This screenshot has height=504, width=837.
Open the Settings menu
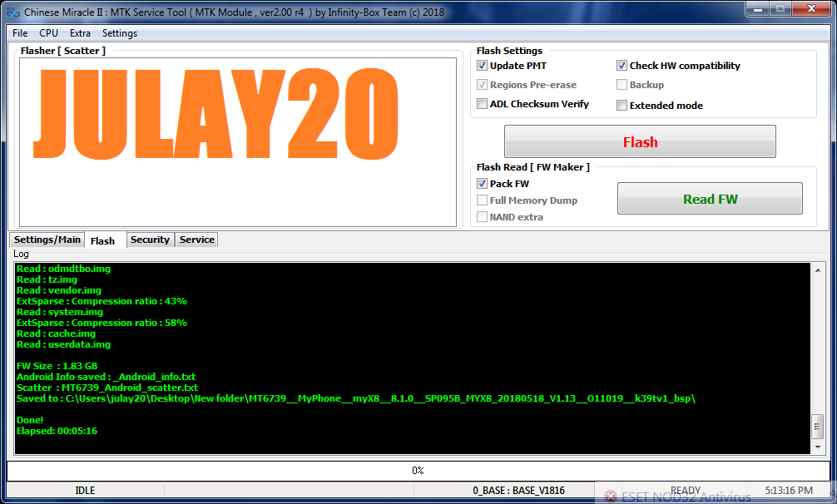coord(120,33)
